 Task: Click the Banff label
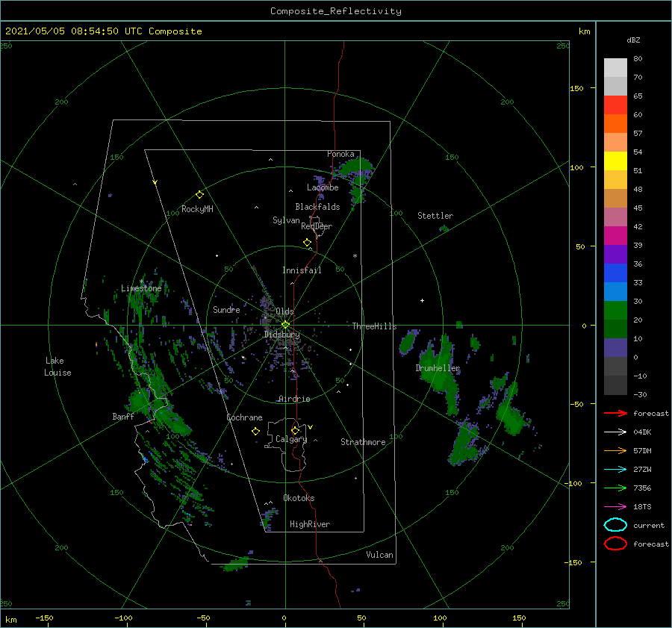click(123, 416)
